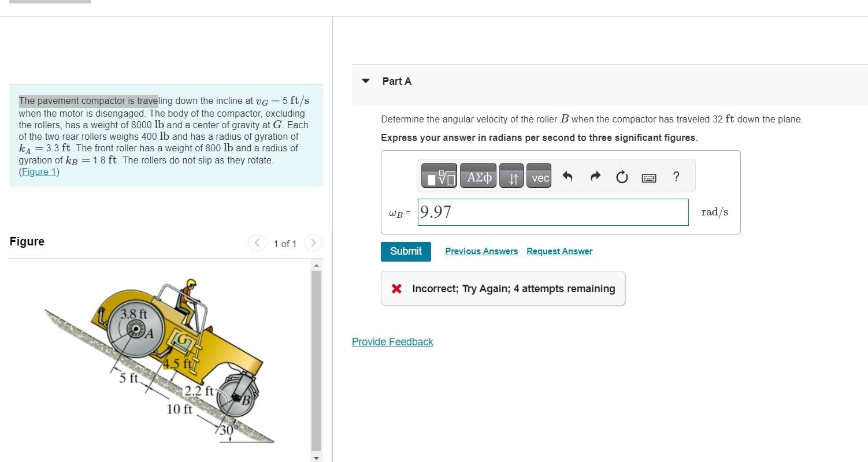The width and height of the screenshot is (868, 462).
Task: Open the Previous Answers link
Action: [481, 251]
